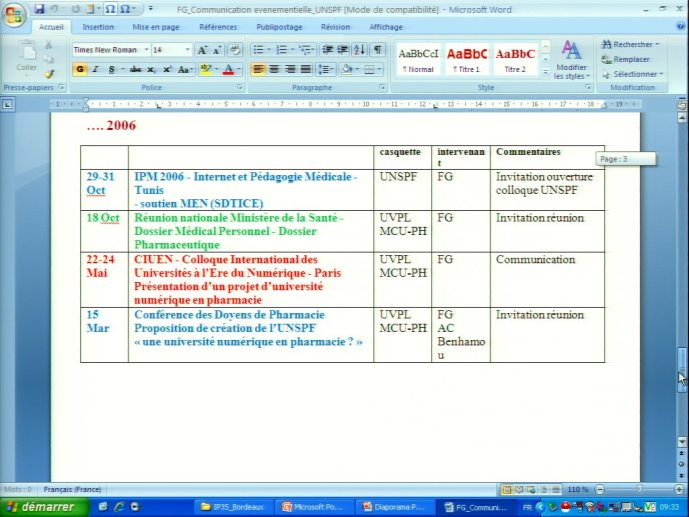
Task: Save the document from quick access toolbar
Action: (39, 9)
